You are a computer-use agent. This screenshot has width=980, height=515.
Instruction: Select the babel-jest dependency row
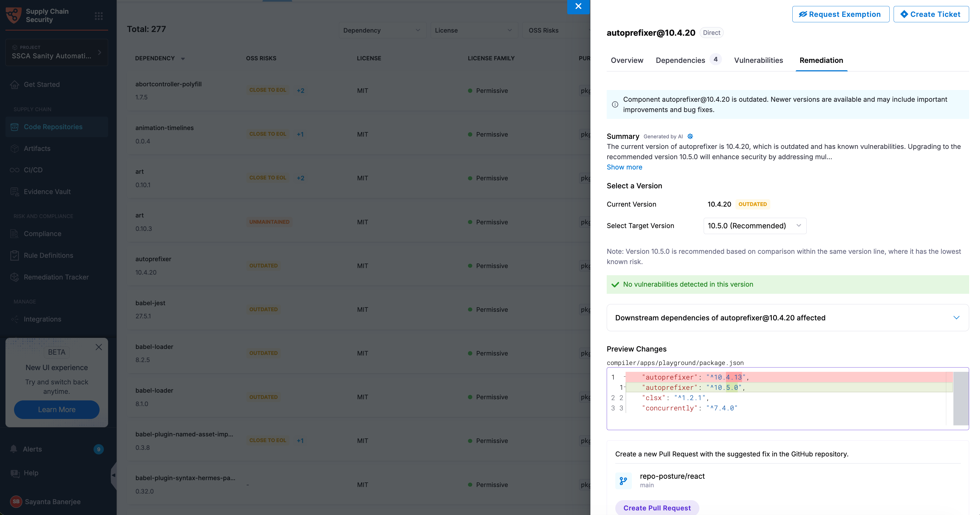(358, 310)
